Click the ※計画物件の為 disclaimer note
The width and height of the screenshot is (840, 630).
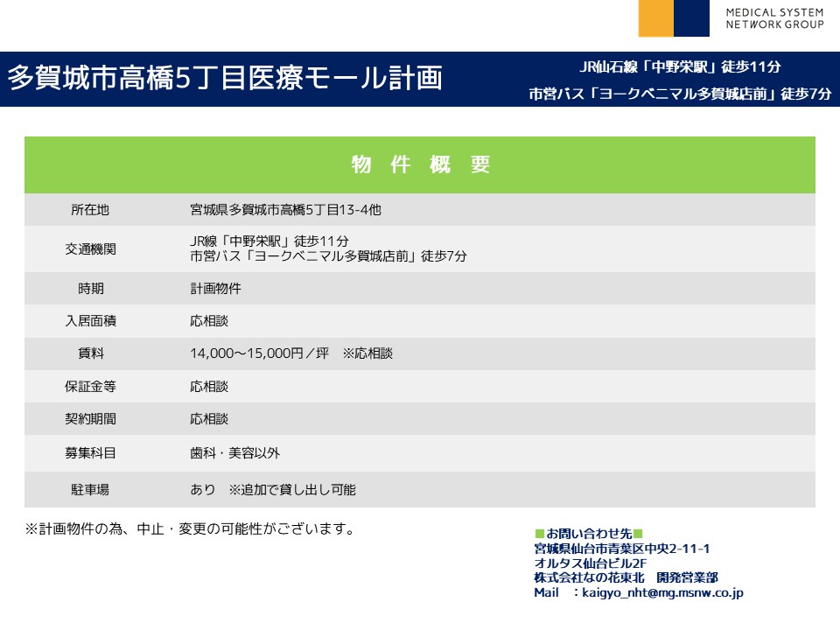189,529
